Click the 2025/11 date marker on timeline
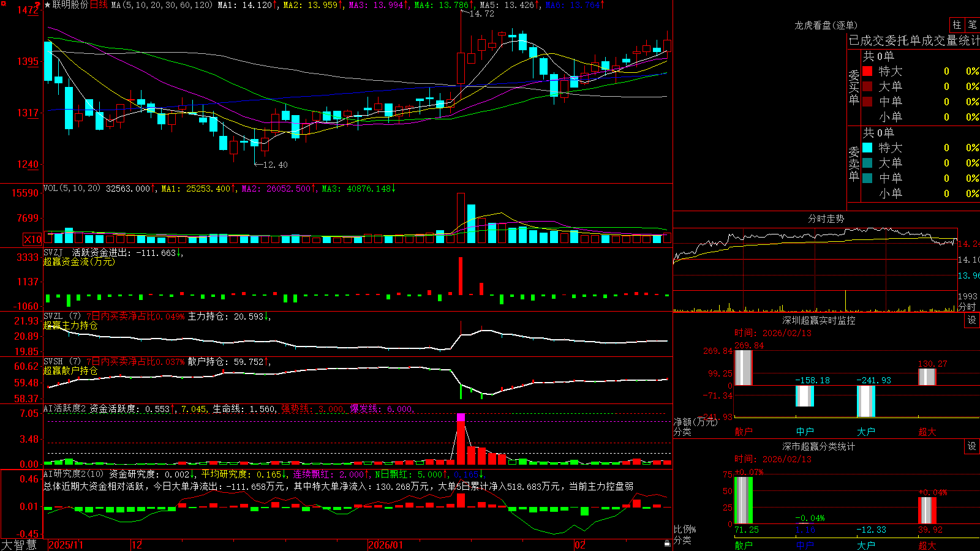Image resolution: width=980 pixels, height=551 pixels. (x=66, y=545)
